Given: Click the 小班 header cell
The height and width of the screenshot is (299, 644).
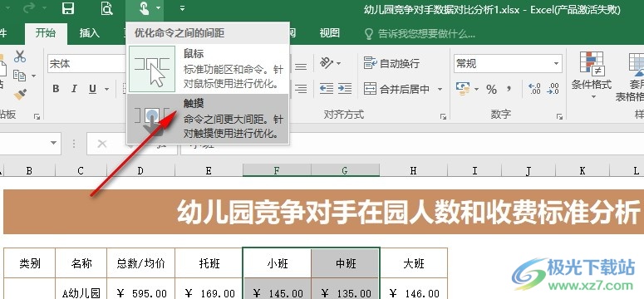Looking at the screenshot, I should [277, 262].
